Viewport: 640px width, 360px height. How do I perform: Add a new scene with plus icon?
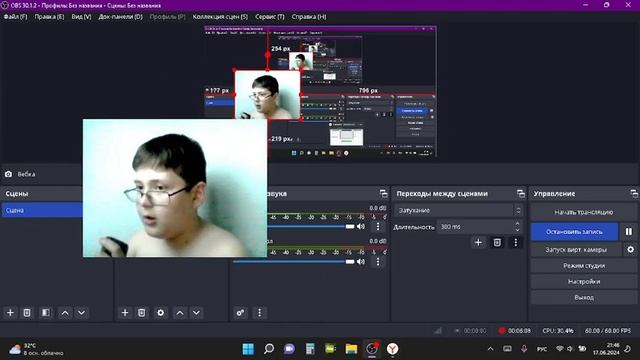pyautogui.click(x=10, y=313)
